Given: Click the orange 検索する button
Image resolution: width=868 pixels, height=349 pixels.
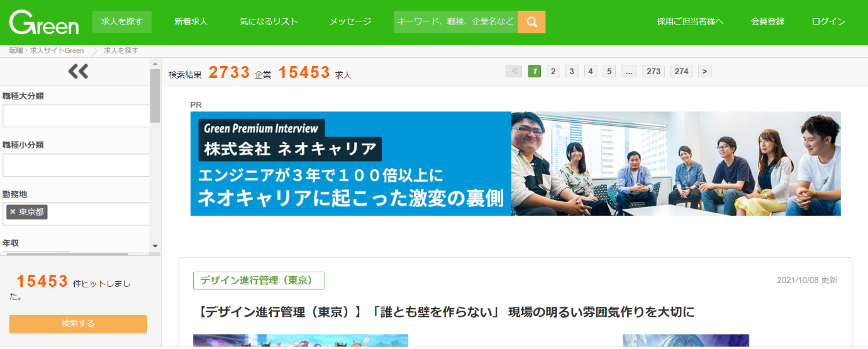Looking at the screenshot, I should 78,324.
